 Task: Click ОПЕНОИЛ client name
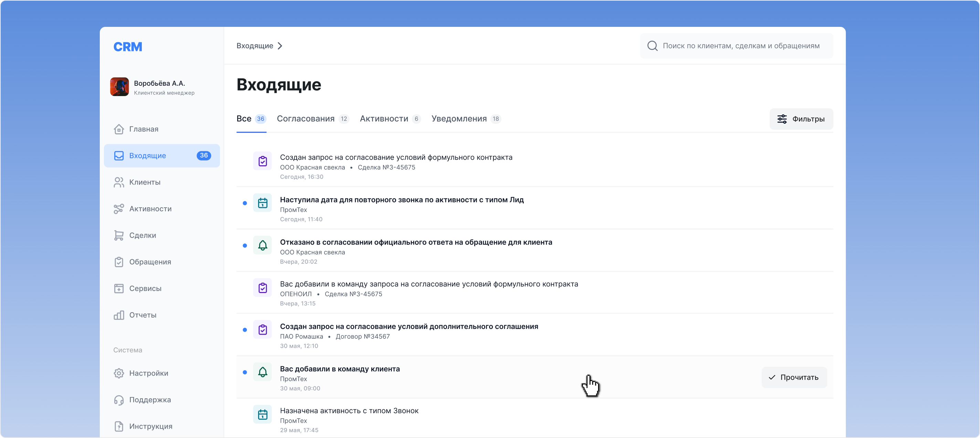click(x=296, y=294)
